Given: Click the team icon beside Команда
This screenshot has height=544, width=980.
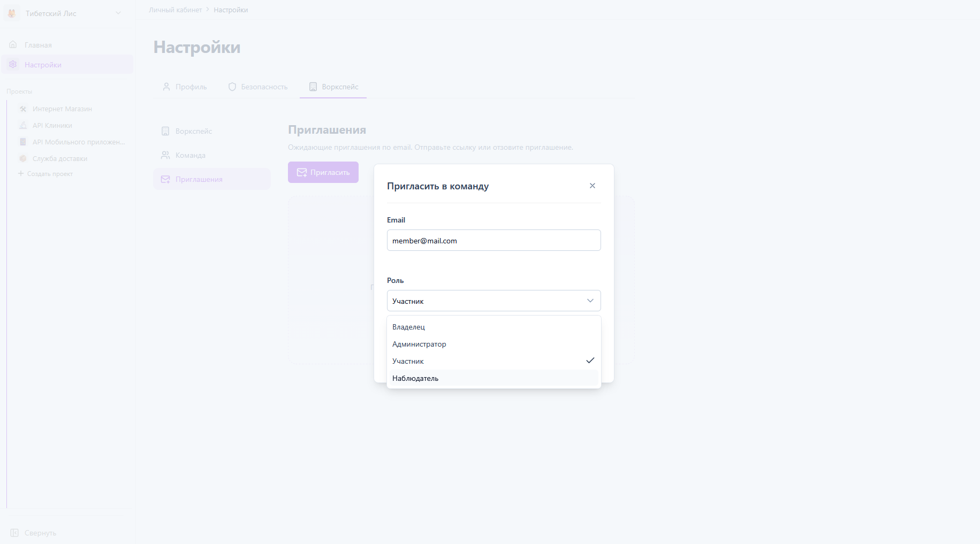Looking at the screenshot, I should (x=165, y=155).
